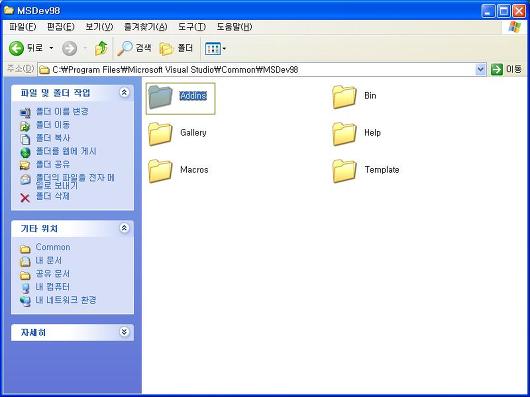Viewport: 530px width, 397px height.
Task: Open the 보기(V) menu
Action: (99, 27)
